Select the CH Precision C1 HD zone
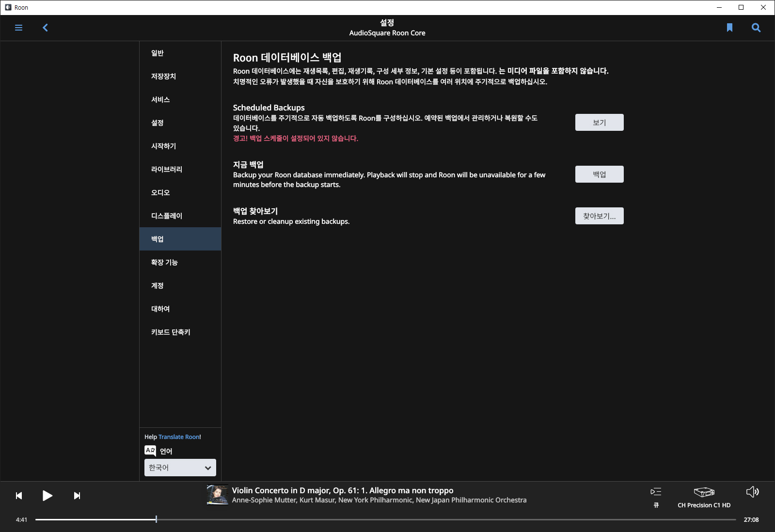775x532 pixels. 704,497
